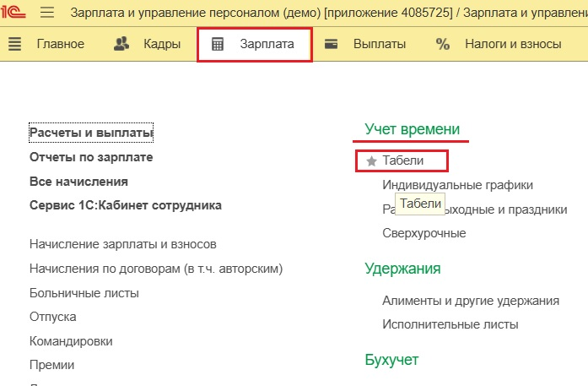Open Начисление зарплаты и взносов

pyautogui.click(x=123, y=244)
